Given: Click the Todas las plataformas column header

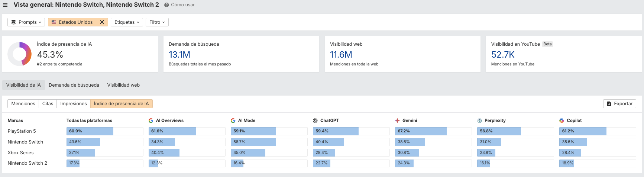Looking at the screenshot, I should (x=89, y=120).
